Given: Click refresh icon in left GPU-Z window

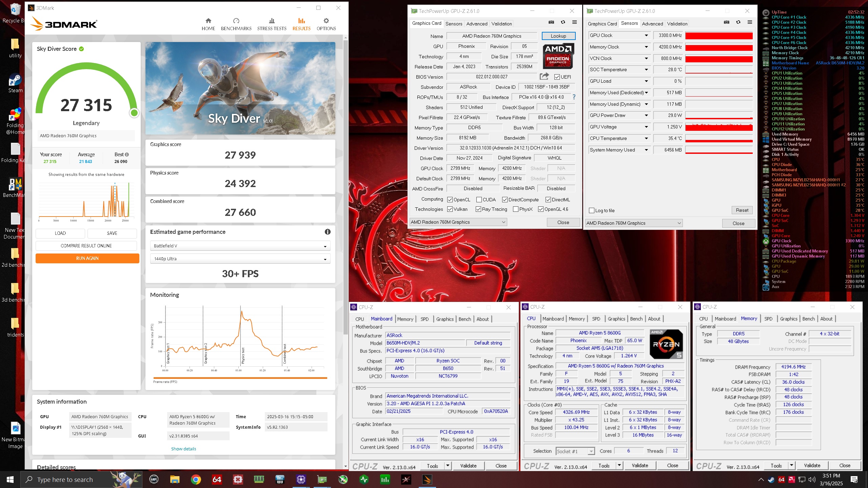Looking at the screenshot, I should pos(563,22).
